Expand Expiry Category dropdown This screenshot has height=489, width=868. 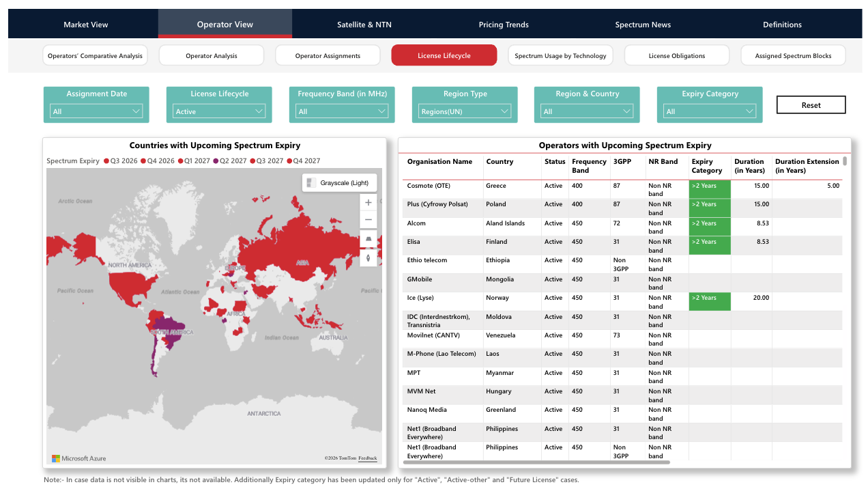point(710,111)
